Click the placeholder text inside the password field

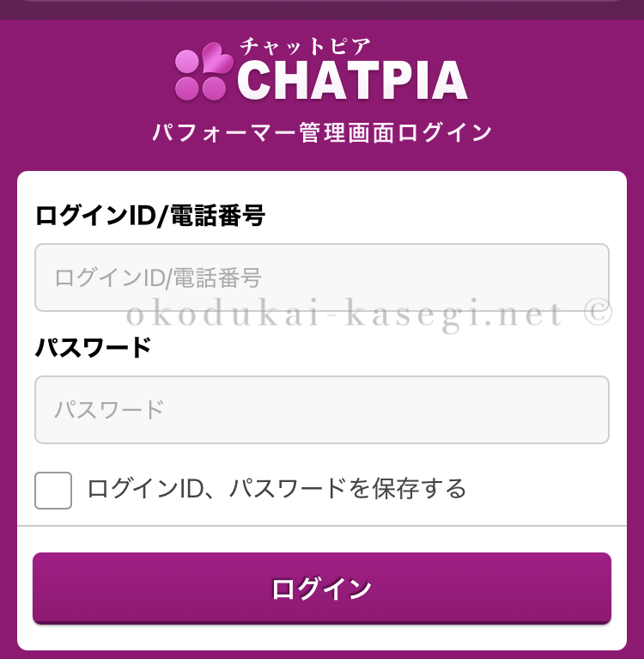(x=109, y=410)
